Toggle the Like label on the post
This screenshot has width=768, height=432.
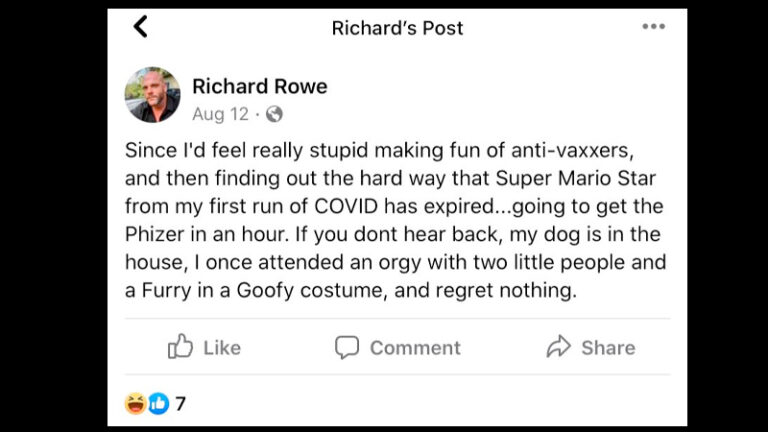222,348
